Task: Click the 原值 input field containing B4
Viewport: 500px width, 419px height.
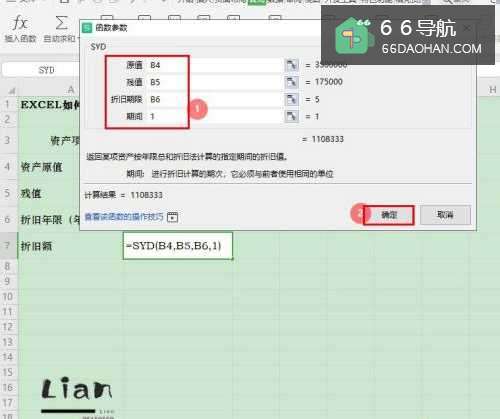Action: (215, 65)
